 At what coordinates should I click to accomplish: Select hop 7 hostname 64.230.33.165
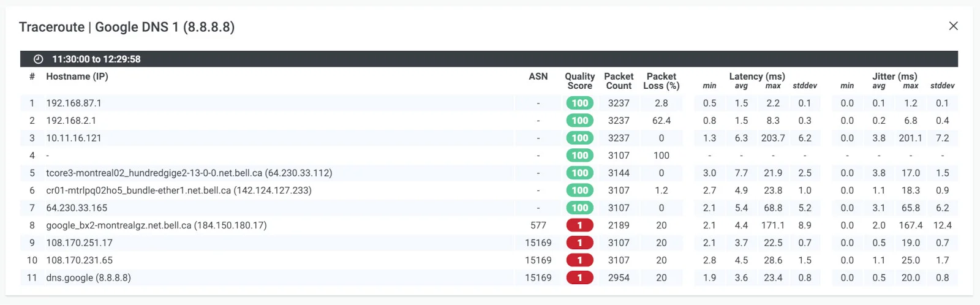click(77, 208)
